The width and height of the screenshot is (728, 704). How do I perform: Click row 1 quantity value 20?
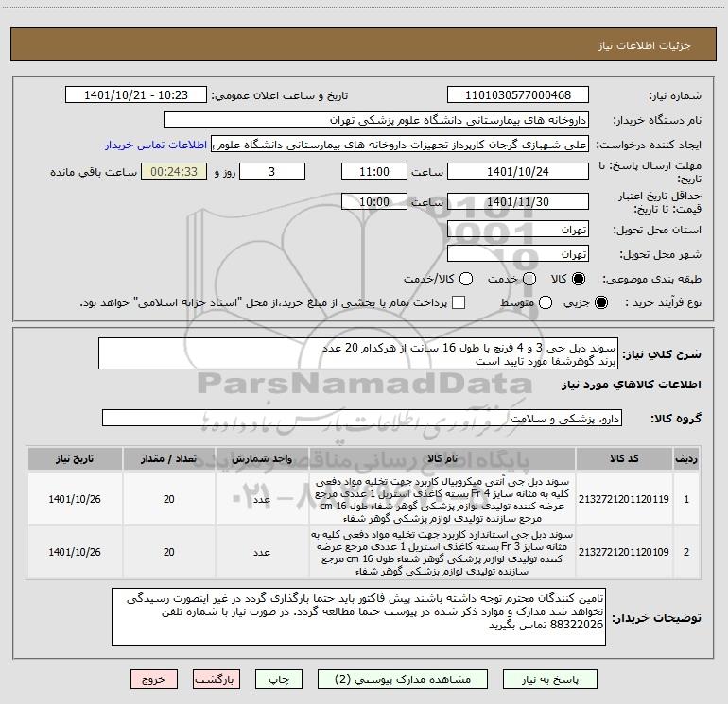[x=168, y=499]
